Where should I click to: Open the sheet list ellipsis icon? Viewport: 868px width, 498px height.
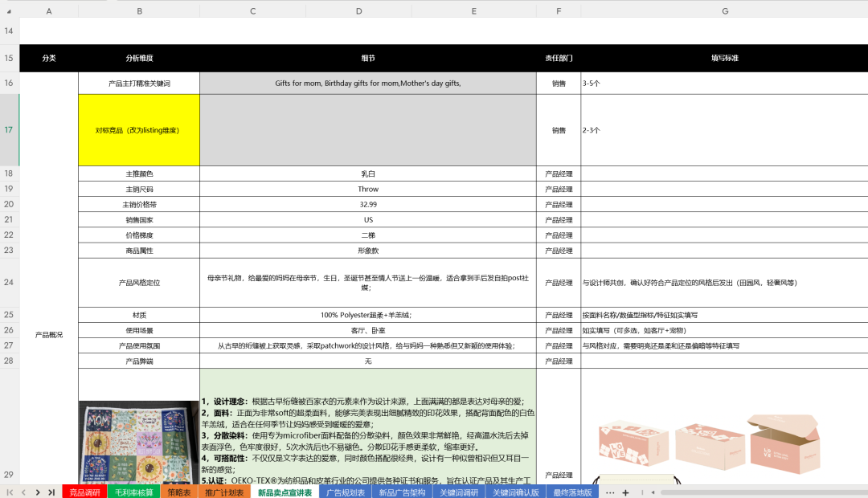[608, 492]
